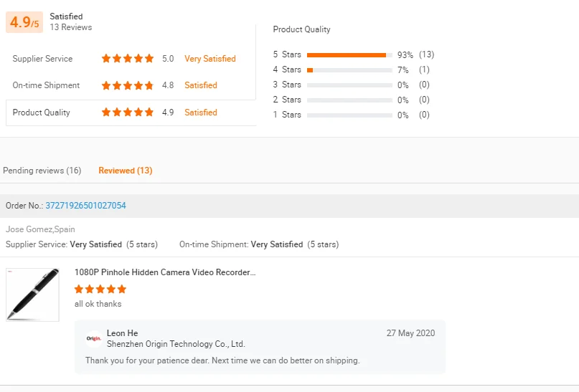Click the 5 Stars progress bar
Screen dimensions: 579x392
[x=349, y=54]
